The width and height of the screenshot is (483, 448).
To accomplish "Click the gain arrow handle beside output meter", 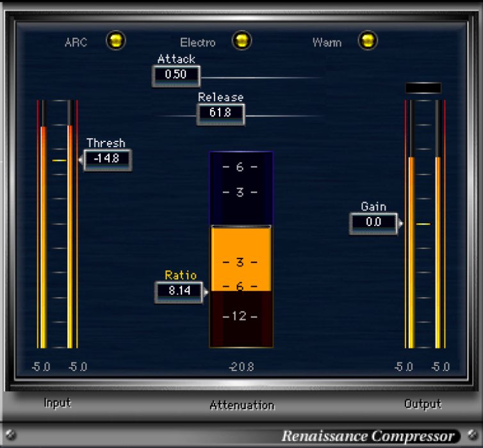I will 400,223.
